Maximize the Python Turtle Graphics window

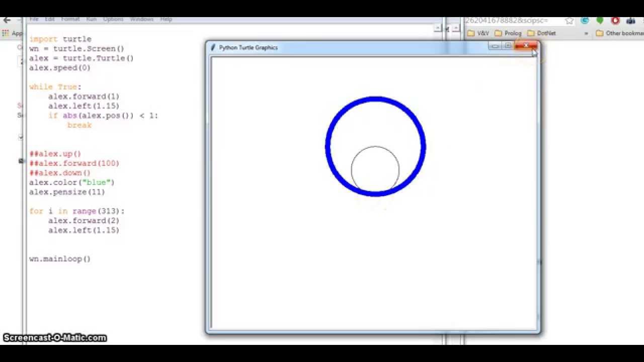click(508, 46)
